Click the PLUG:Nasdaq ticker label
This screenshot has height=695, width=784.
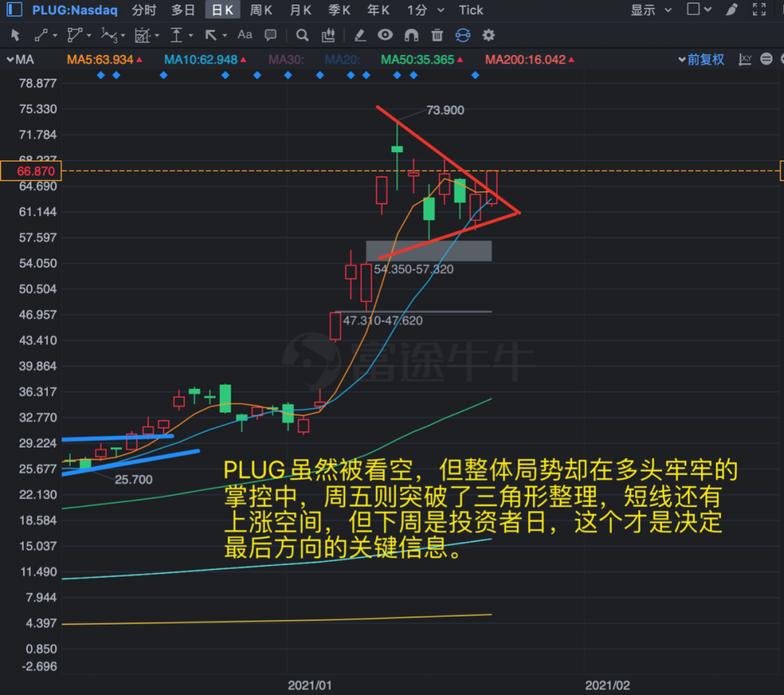point(75,10)
